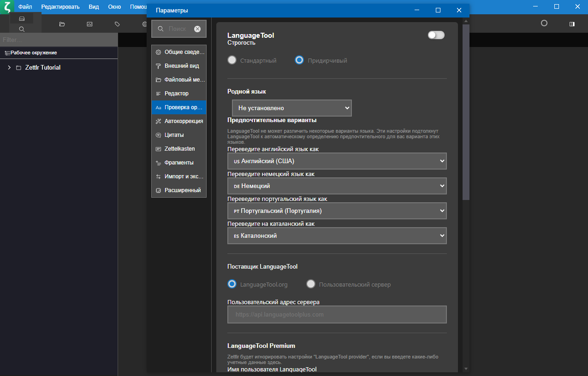Enable the LanguageTool toggle switch
Image resolution: width=588 pixels, height=376 pixels.
click(x=436, y=35)
